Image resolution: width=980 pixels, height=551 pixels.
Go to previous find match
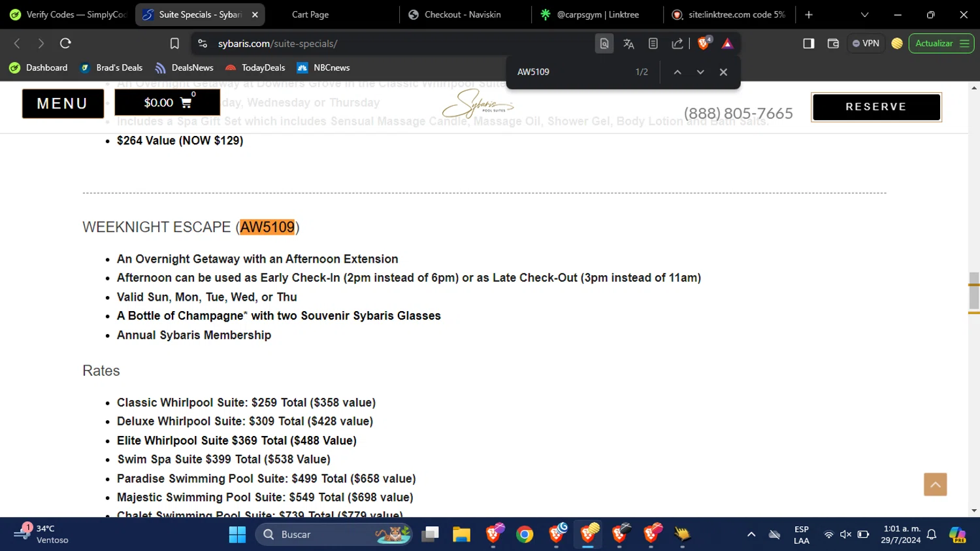678,72
